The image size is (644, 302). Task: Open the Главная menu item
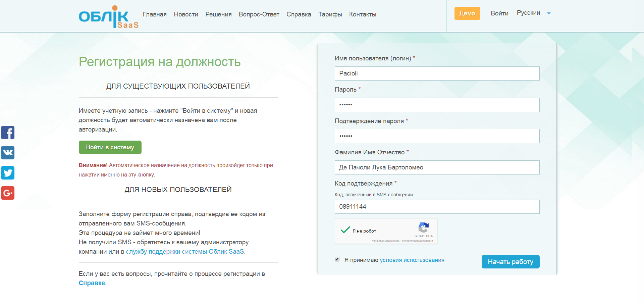point(155,14)
